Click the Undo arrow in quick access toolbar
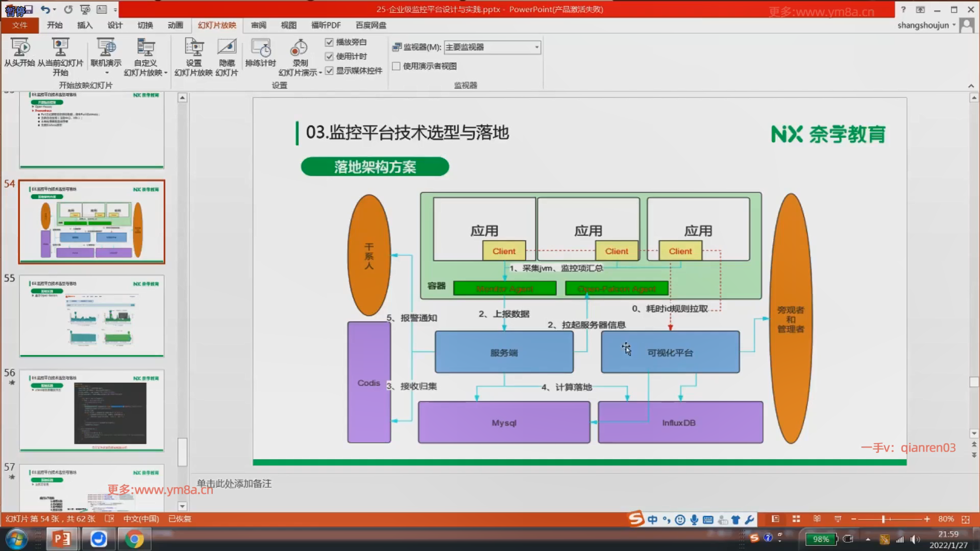Viewport: 980px width, 551px height. tap(45, 9)
